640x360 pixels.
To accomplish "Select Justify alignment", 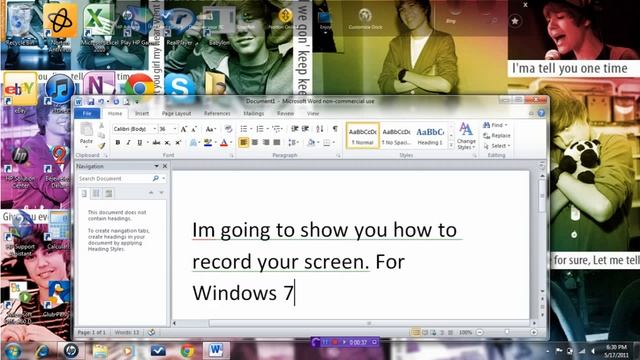I will click(x=277, y=142).
